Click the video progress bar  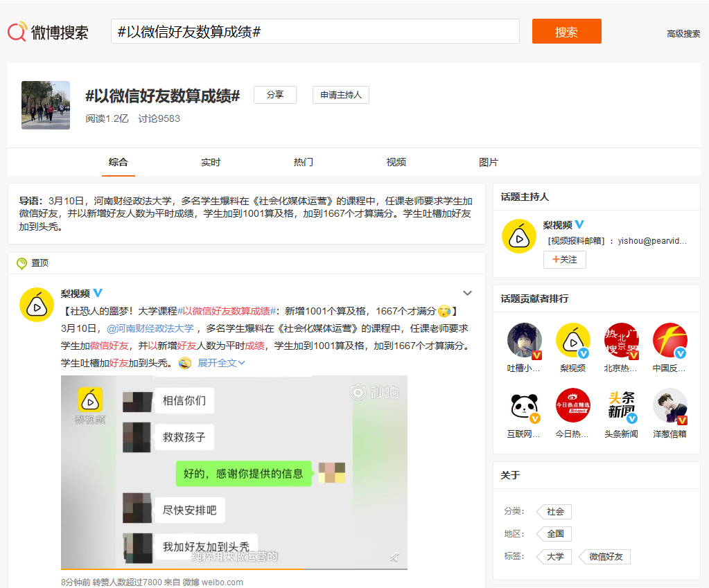coord(234,569)
